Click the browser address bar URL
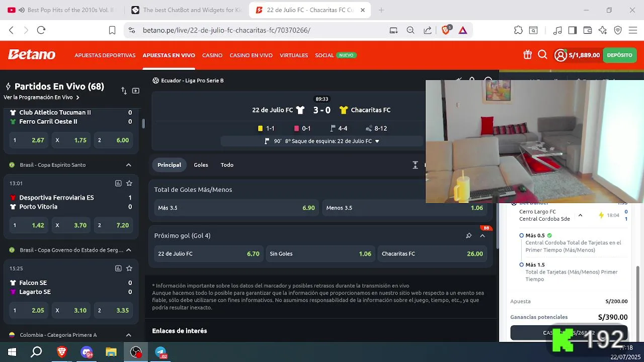Screen dimensions: 644x362 coord(226,30)
